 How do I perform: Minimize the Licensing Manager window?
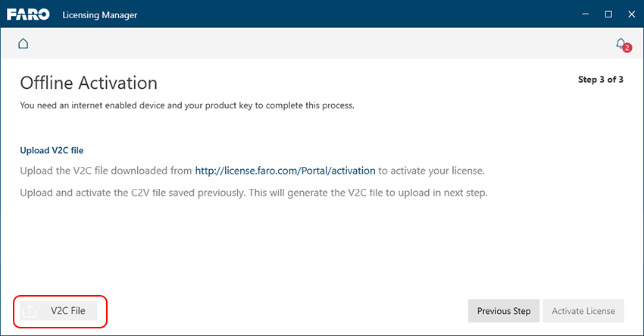586,14
